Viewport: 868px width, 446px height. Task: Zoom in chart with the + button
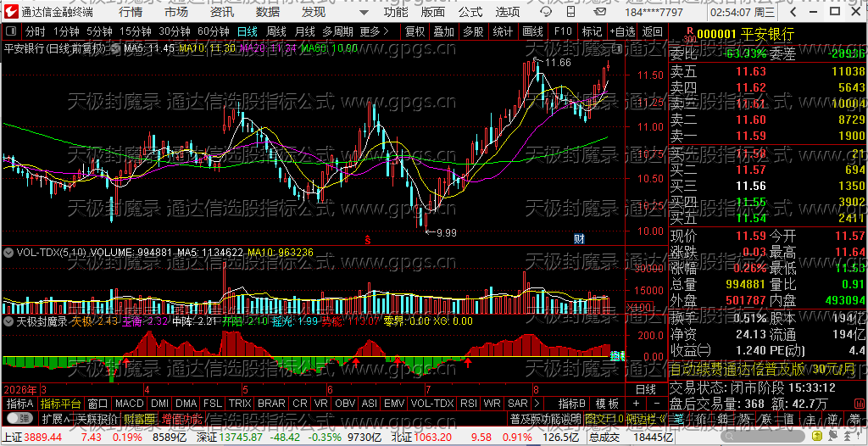636,403
